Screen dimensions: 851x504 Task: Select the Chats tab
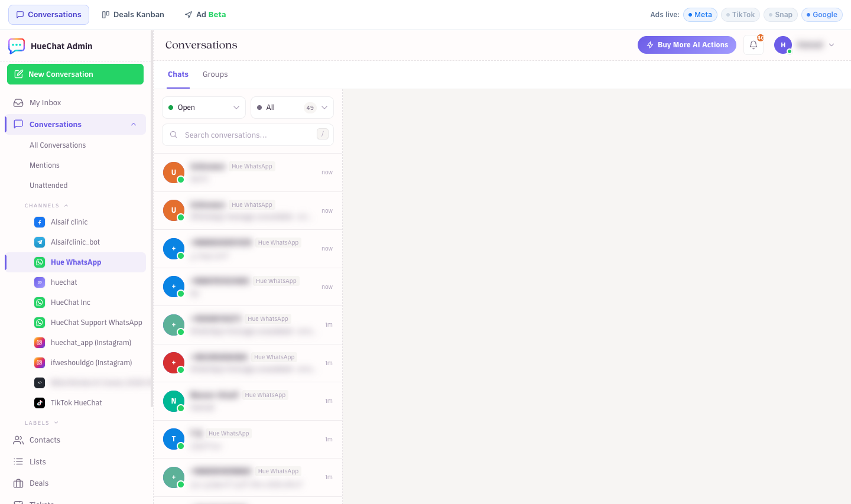tap(178, 74)
